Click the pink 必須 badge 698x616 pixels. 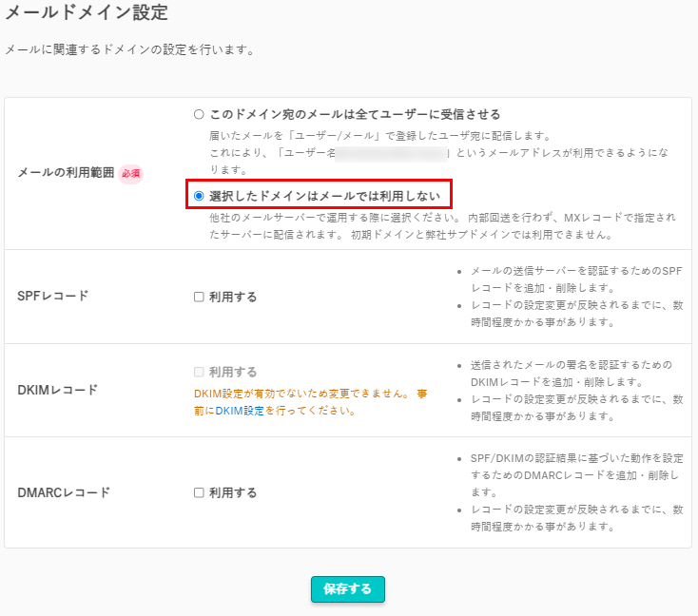(x=130, y=173)
